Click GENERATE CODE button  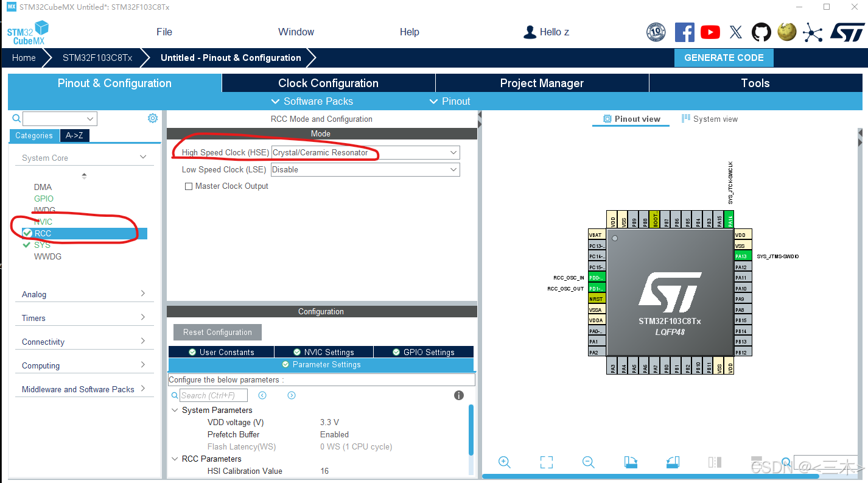coord(724,58)
